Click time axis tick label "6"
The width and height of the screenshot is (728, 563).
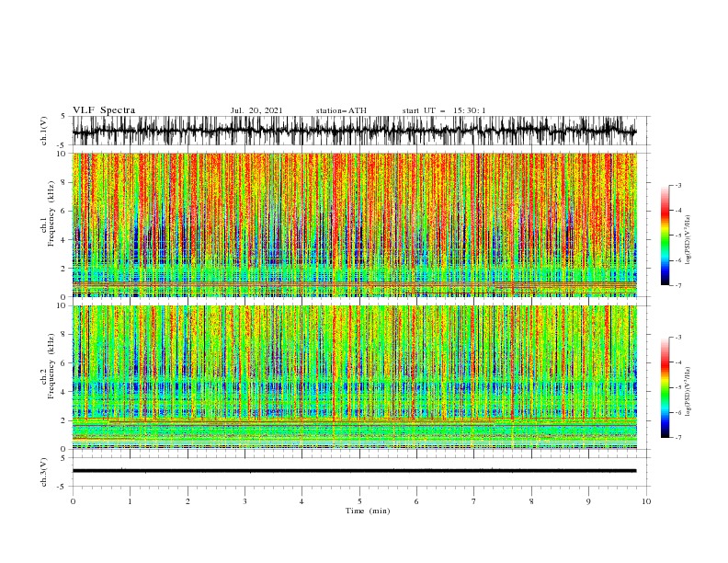click(416, 501)
